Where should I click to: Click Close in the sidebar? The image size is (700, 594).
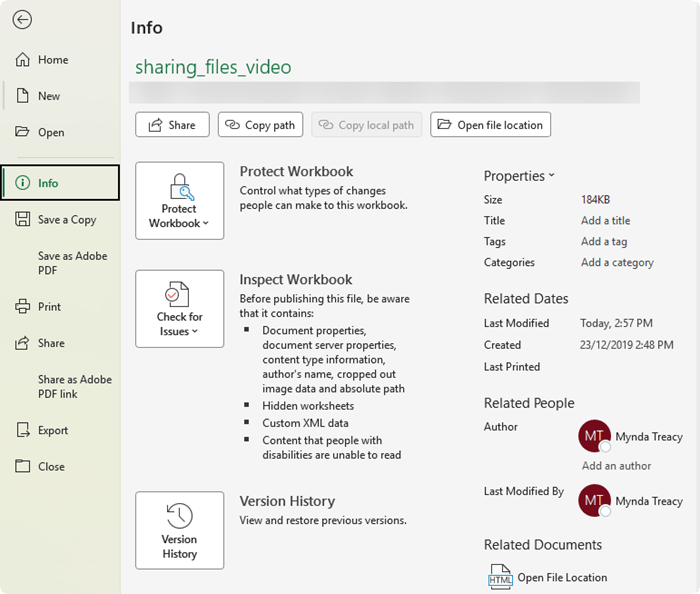click(x=60, y=466)
